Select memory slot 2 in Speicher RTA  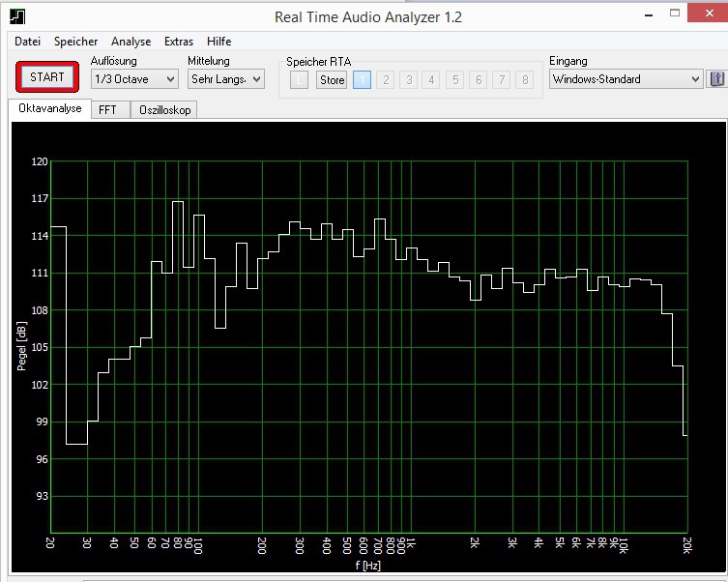pos(385,79)
